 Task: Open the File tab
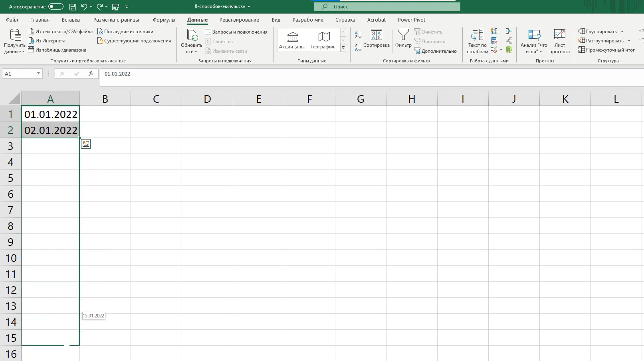pos(12,20)
